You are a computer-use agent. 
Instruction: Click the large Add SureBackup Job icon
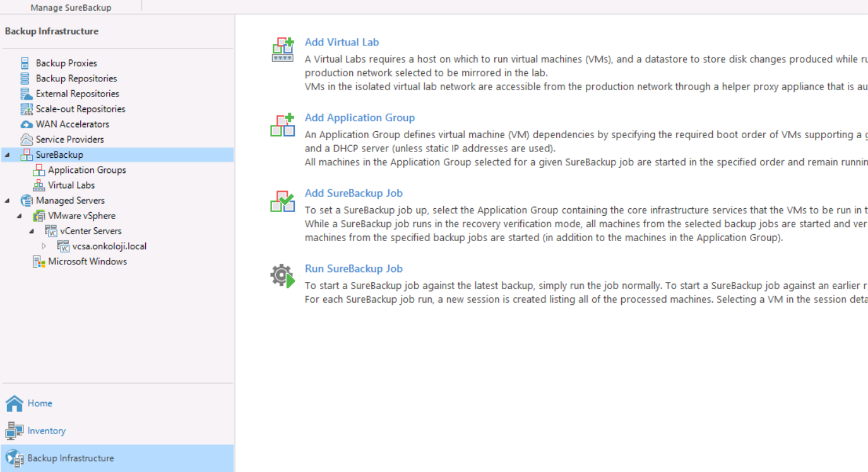[x=283, y=201]
